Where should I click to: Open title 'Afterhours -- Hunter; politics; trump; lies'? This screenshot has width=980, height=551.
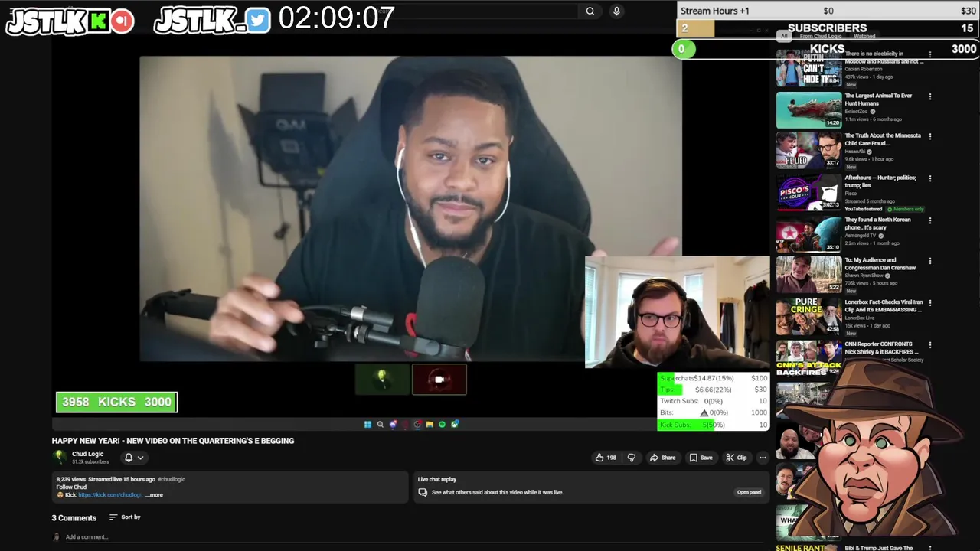tap(880, 181)
